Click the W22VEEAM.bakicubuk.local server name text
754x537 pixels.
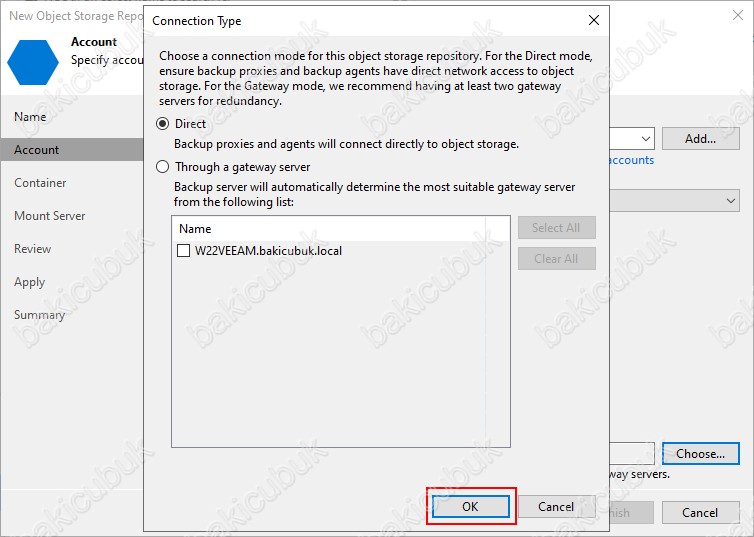(268, 250)
